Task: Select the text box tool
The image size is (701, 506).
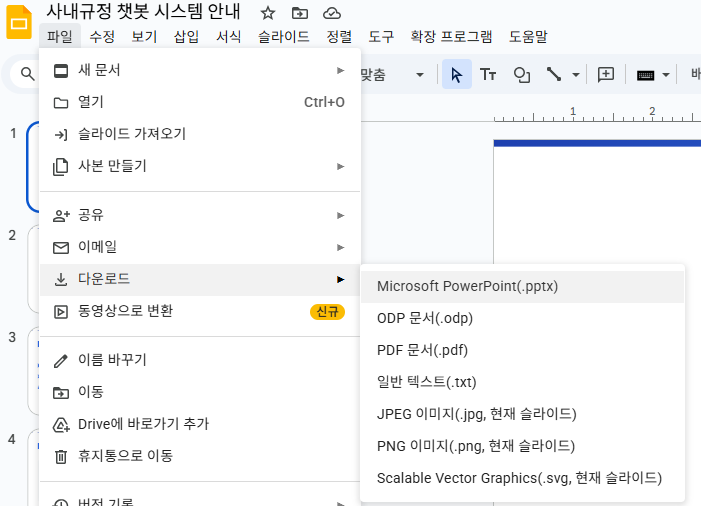Action: [488, 74]
